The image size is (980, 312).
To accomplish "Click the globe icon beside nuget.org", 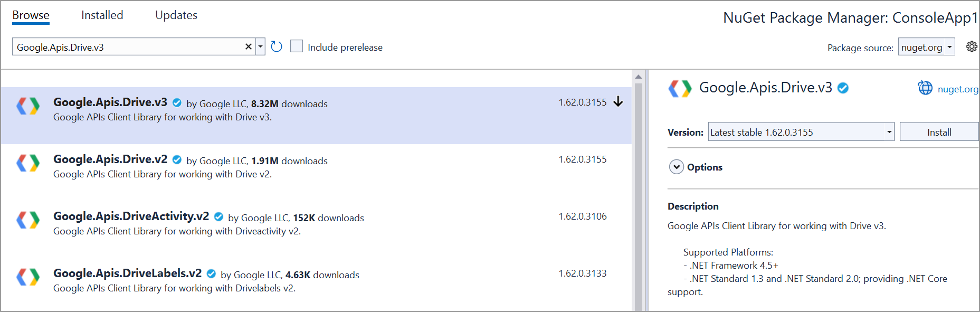I will click(x=925, y=89).
